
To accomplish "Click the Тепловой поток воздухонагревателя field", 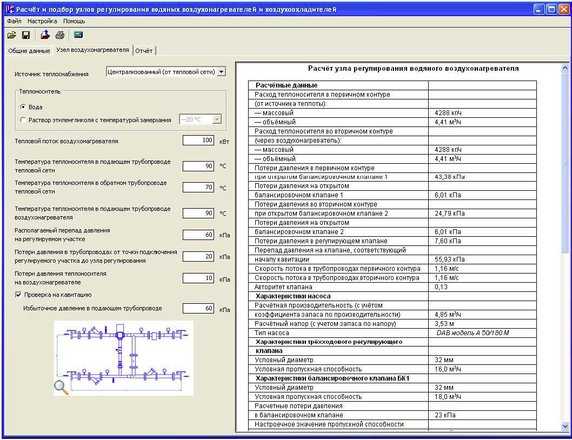I will [x=198, y=140].
